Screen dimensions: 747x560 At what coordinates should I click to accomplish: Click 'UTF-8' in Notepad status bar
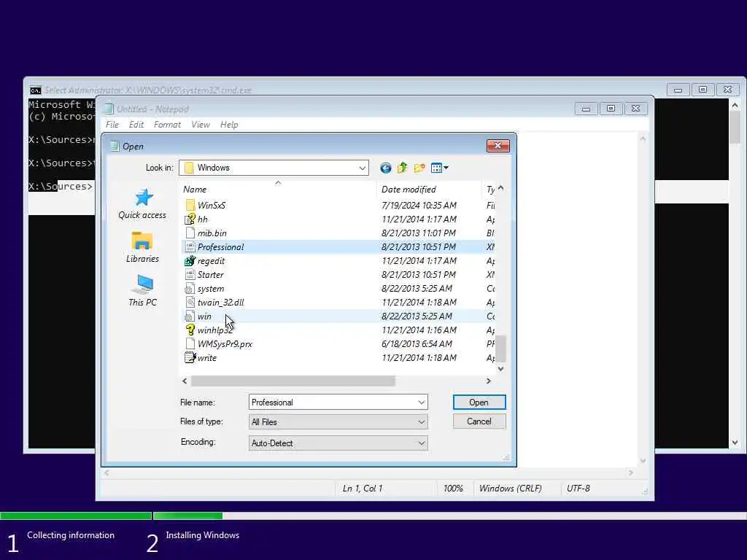pos(578,489)
